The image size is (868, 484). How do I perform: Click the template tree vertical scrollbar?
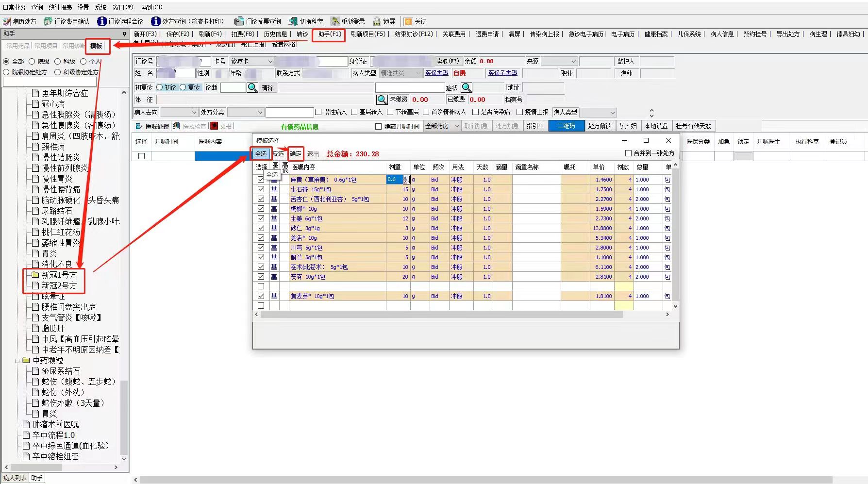point(124,417)
